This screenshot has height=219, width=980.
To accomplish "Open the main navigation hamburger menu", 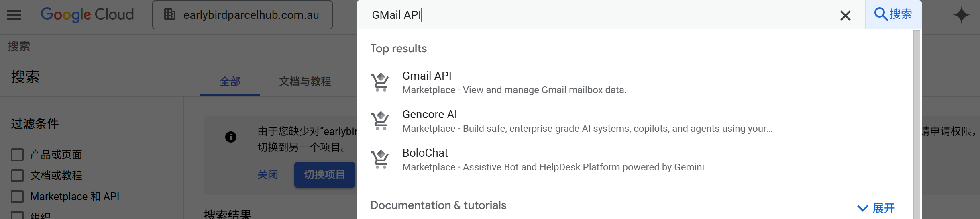I will [14, 15].
